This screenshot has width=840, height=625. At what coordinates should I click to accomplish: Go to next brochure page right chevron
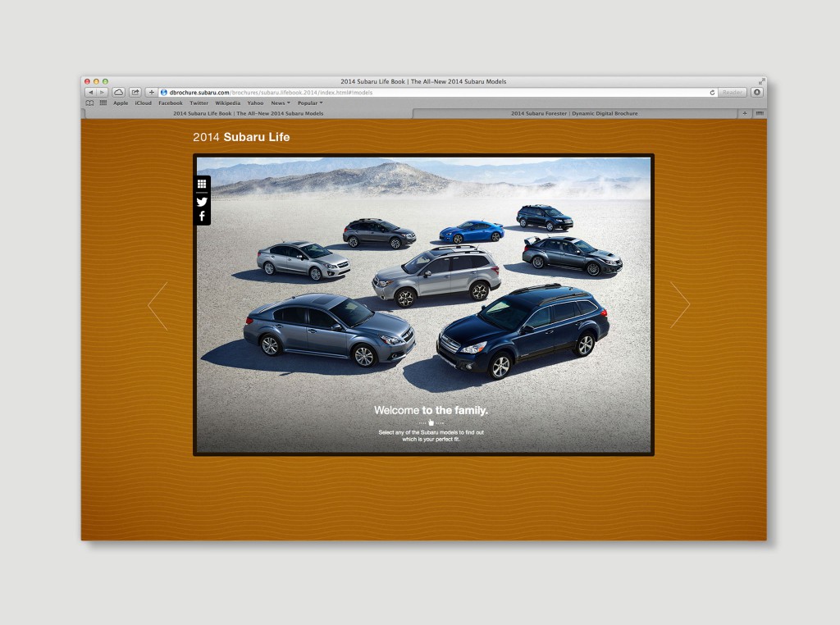point(680,305)
